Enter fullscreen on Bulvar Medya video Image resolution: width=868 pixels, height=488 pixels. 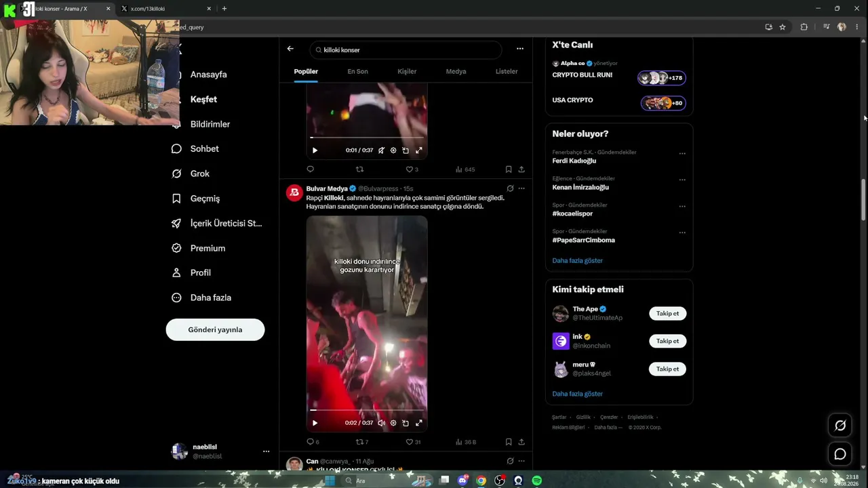pos(418,423)
